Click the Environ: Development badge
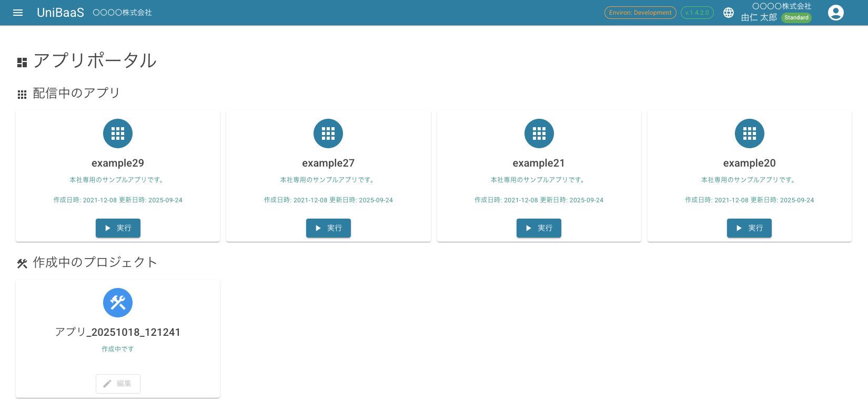This screenshot has height=412, width=868. click(640, 13)
